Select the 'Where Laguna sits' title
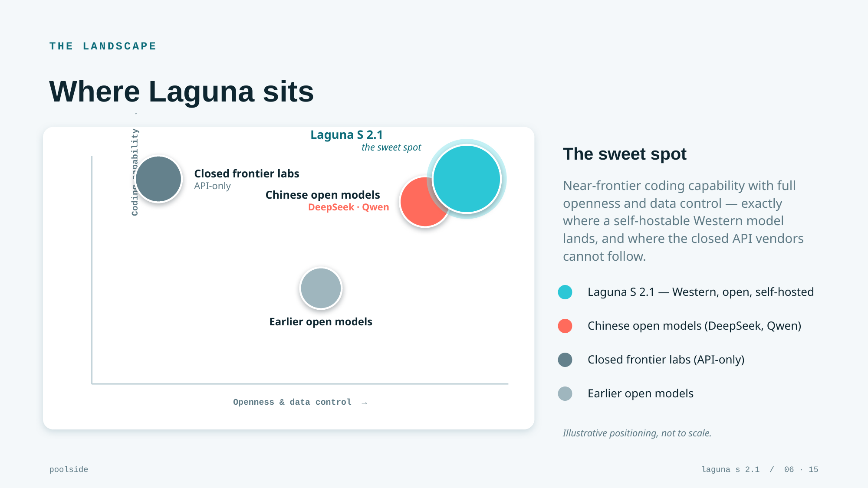 (181, 92)
